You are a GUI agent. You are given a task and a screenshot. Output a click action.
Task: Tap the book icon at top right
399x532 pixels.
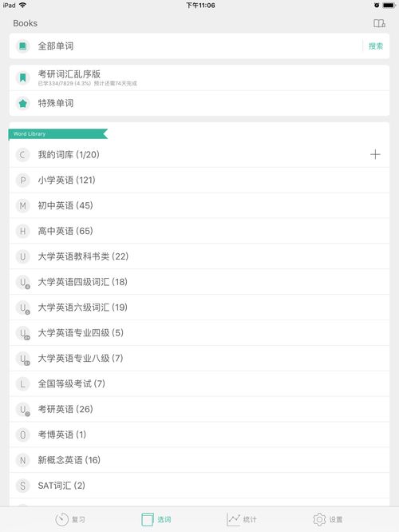[379, 23]
